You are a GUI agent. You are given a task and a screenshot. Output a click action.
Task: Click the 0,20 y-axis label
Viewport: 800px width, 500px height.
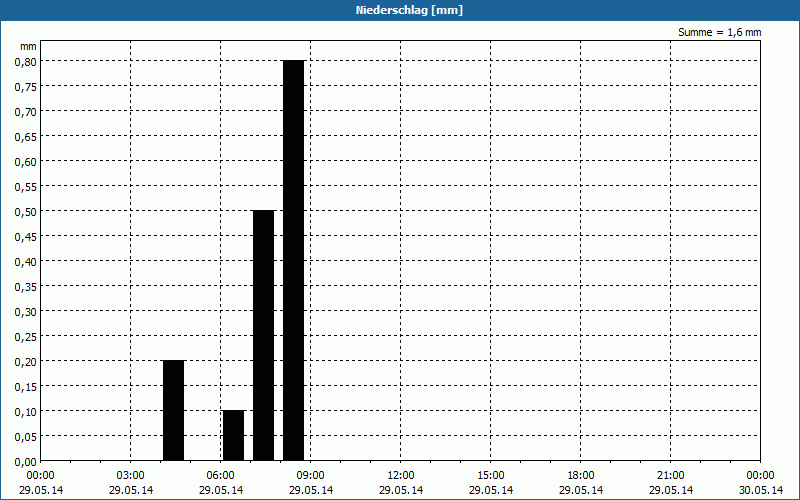point(26,362)
